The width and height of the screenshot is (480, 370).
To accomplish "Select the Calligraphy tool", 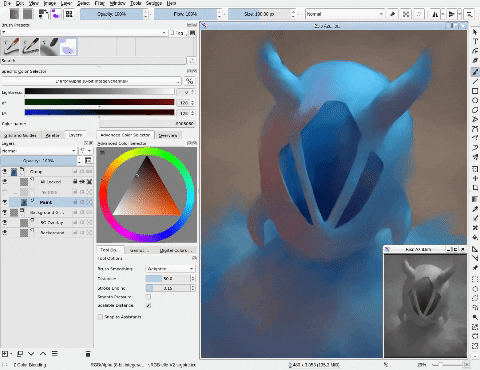I will pyautogui.click(x=475, y=60).
